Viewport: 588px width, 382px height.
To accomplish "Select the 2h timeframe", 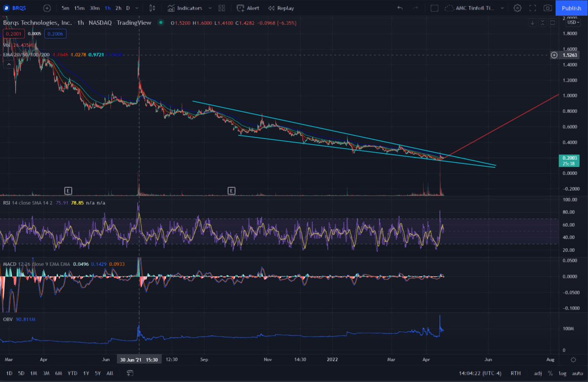I will coord(118,8).
